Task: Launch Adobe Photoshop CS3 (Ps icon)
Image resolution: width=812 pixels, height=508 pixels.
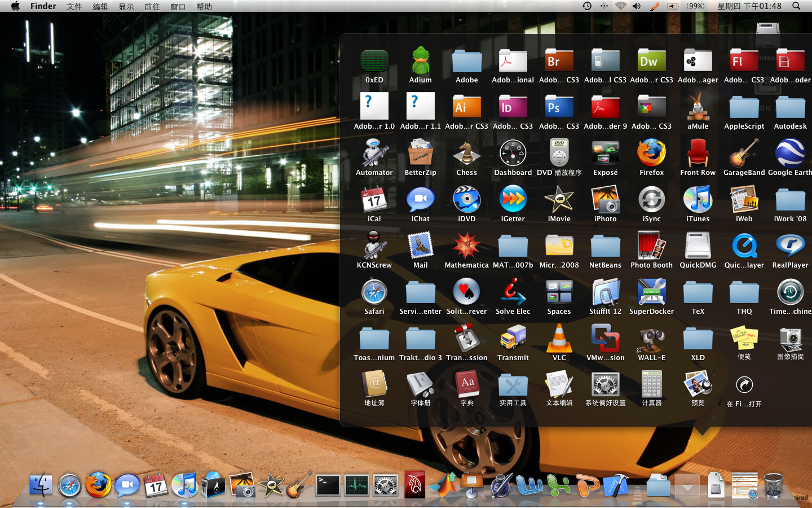Action: [x=559, y=107]
